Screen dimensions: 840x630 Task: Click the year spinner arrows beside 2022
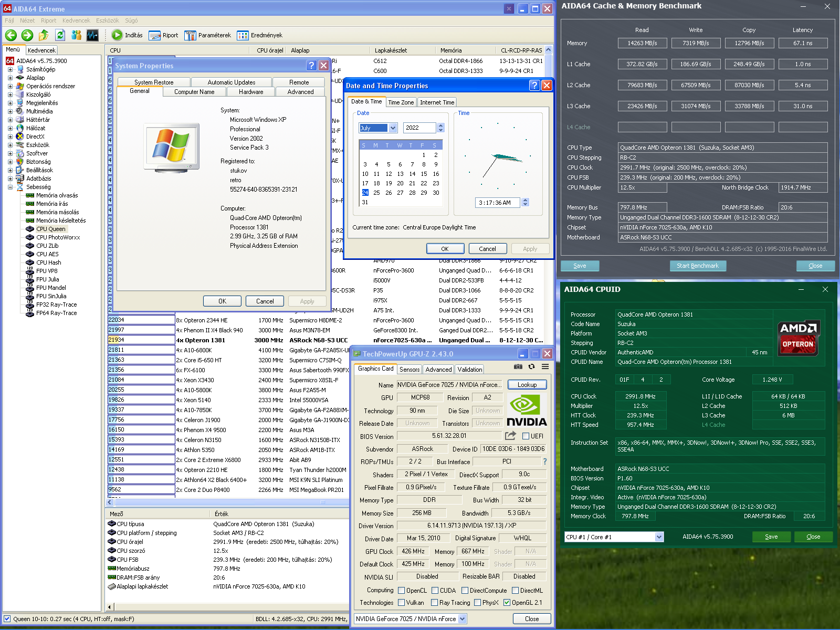(x=440, y=128)
